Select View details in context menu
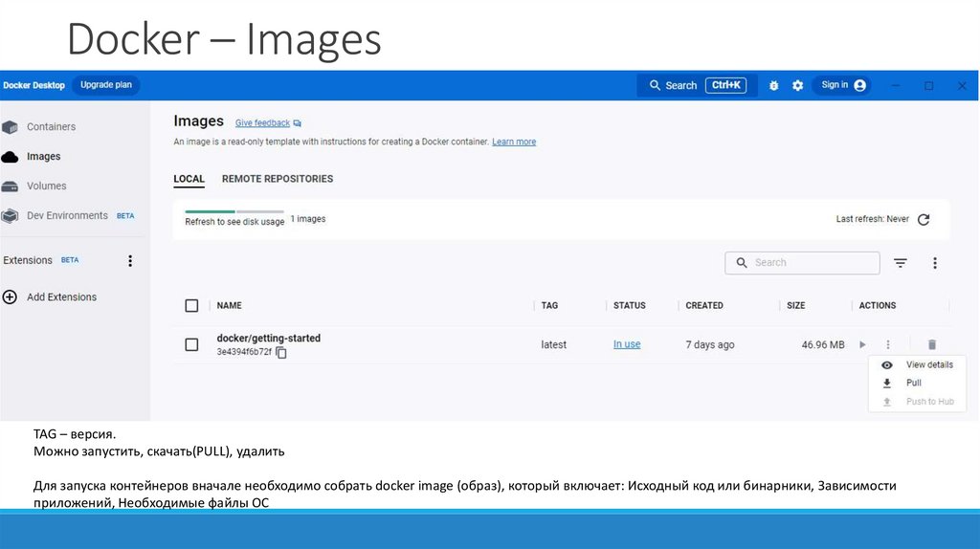Screen dimensions: 980x549 (x=928, y=364)
